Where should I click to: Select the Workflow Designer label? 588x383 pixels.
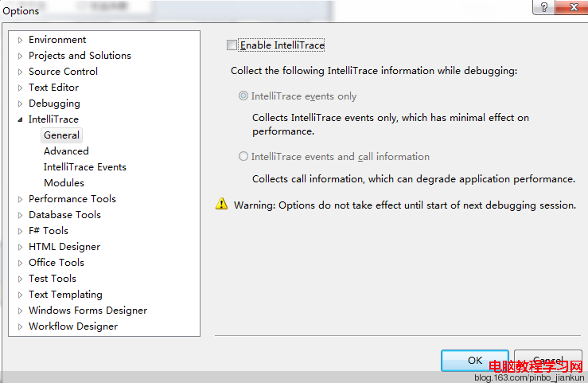[x=73, y=326]
